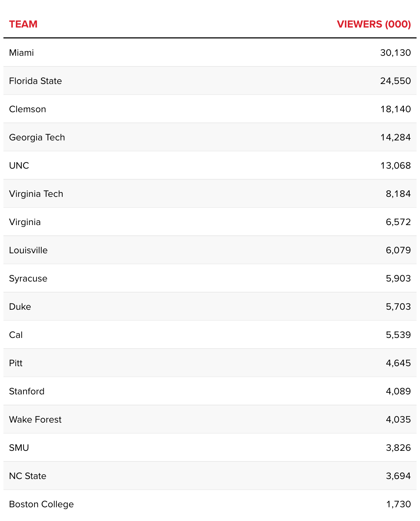
Task: Click the Wake Forest team name
Action: 35,419
